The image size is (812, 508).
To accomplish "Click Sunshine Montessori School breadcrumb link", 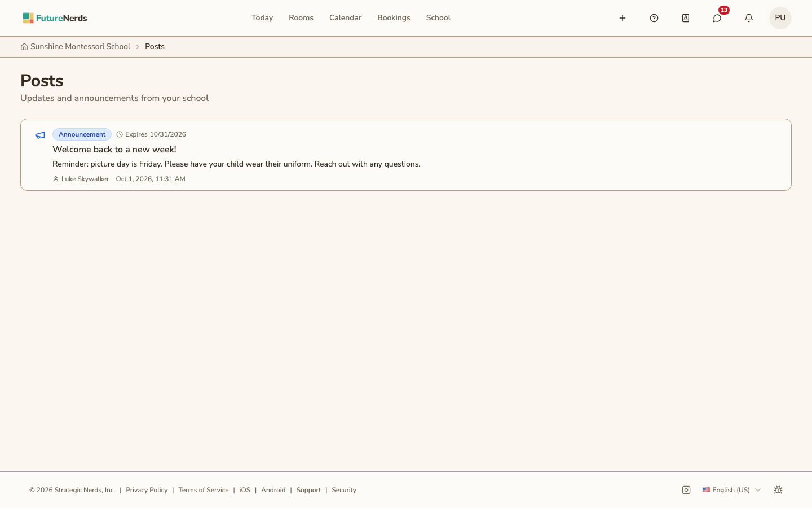I will pyautogui.click(x=80, y=47).
